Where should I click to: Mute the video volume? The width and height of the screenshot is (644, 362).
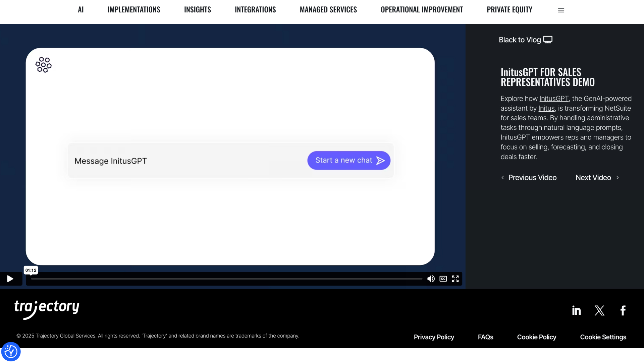click(431, 279)
